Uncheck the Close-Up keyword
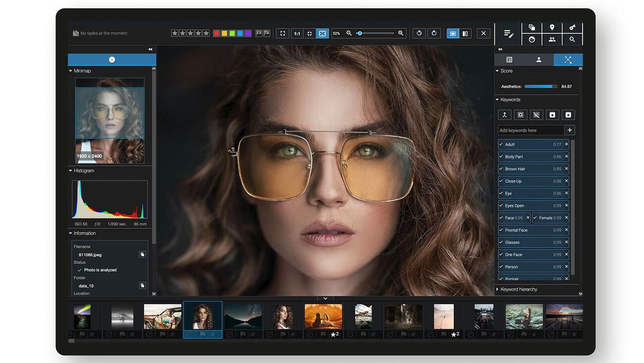 click(x=501, y=181)
